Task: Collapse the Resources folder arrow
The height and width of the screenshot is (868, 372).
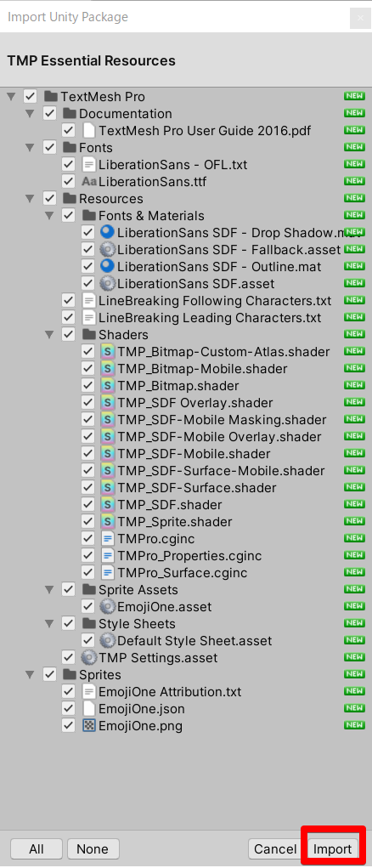Action: (x=30, y=199)
